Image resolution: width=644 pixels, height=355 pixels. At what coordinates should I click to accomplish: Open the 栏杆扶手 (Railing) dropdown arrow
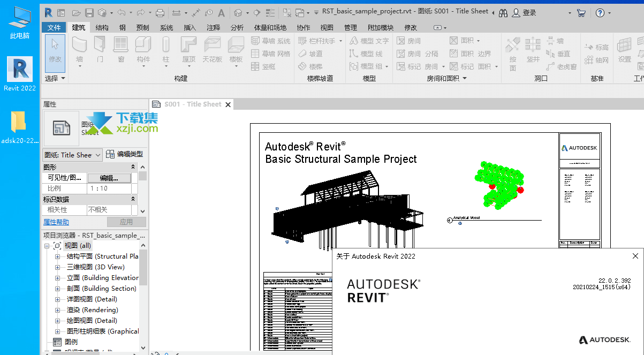pos(340,41)
